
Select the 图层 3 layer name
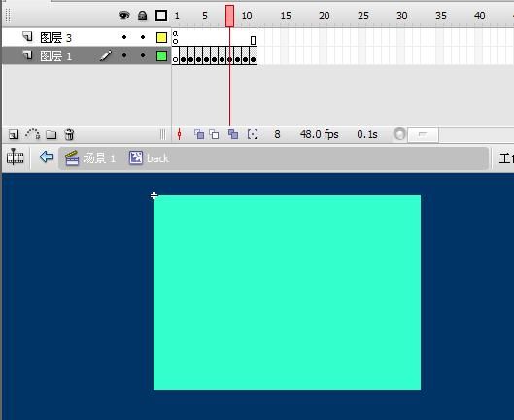coord(55,37)
